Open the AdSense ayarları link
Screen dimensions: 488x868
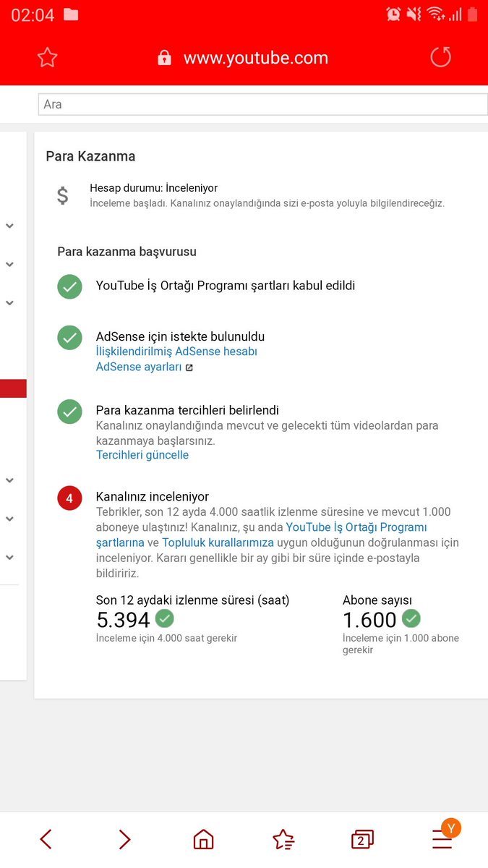pyautogui.click(x=139, y=367)
